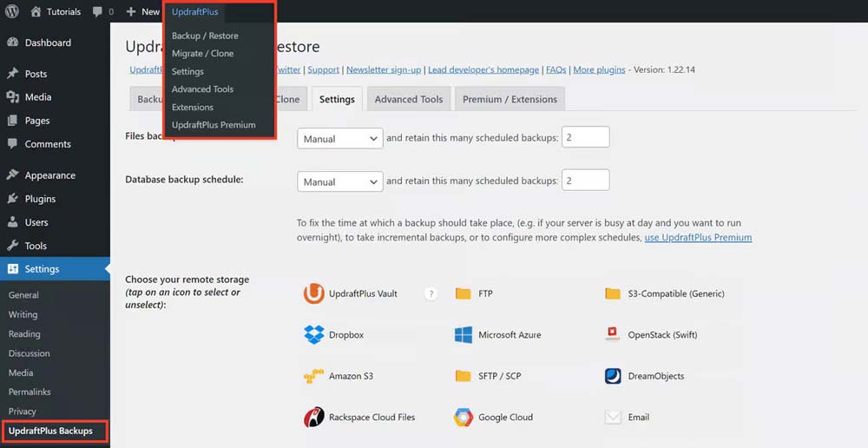Open the Database backup schedule dropdown
This screenshot has width=868, height=448.
click(340, 181)
